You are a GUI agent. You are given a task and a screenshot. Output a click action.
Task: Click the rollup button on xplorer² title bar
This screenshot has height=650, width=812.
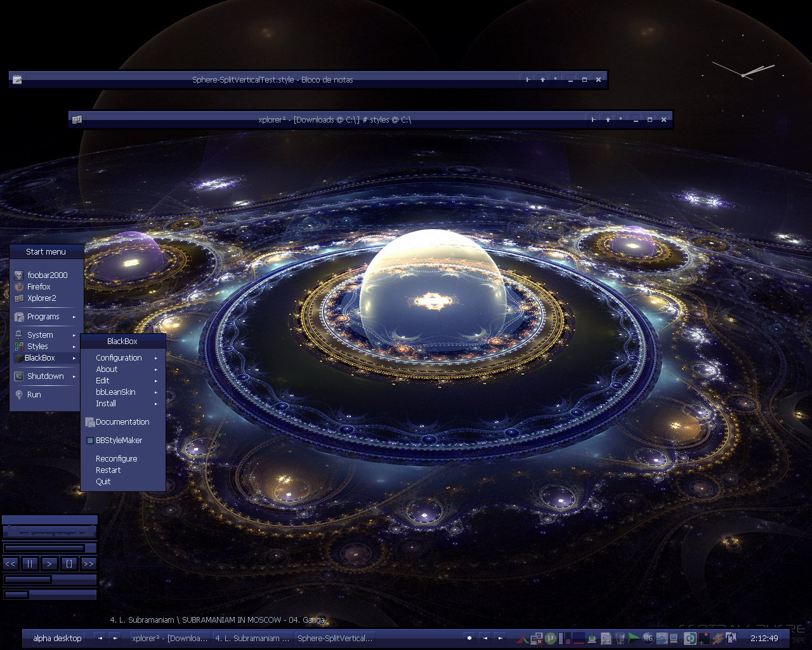point(593,119)
